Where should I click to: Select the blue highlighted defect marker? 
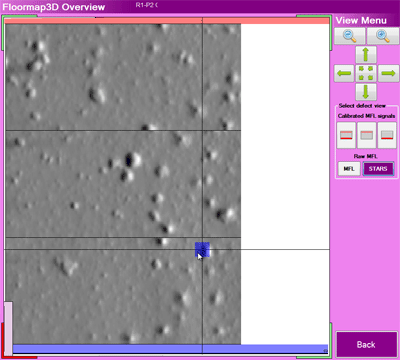[202, 249]
